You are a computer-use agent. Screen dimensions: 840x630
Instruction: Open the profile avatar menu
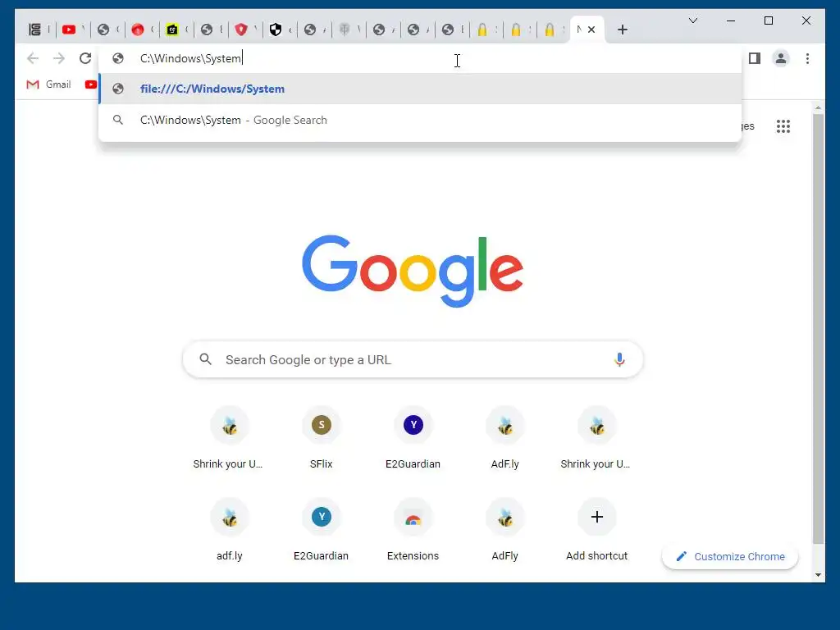tap(781, 58)
